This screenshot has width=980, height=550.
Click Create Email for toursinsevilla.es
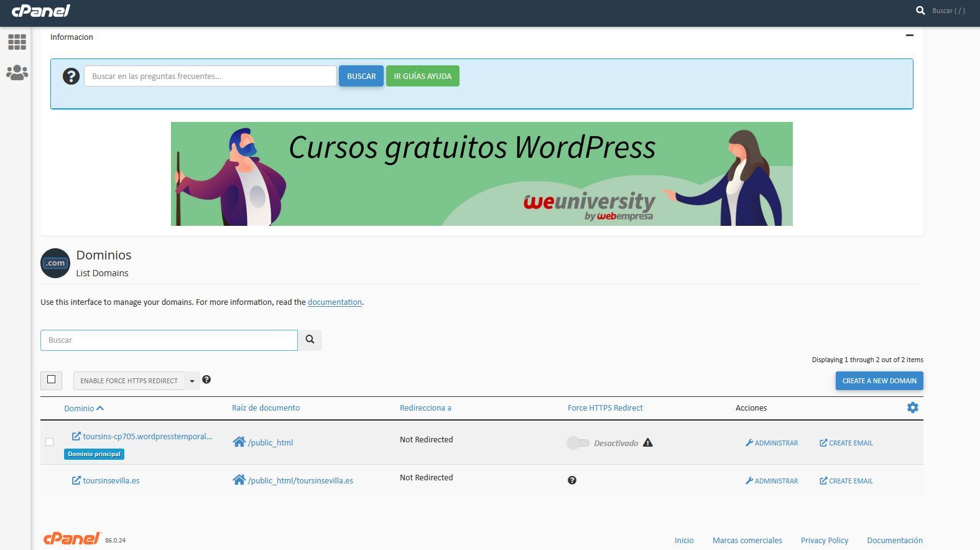846,481
